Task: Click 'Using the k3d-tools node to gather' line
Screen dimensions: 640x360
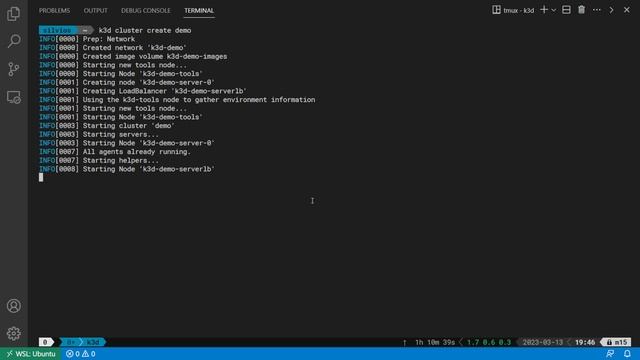Action: point(177,100)
